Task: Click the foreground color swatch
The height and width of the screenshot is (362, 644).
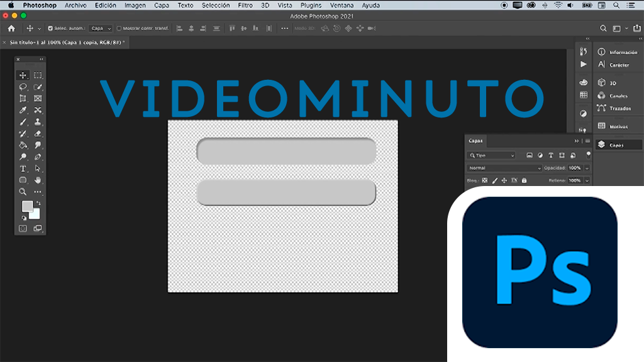Action: pos(27,206)
